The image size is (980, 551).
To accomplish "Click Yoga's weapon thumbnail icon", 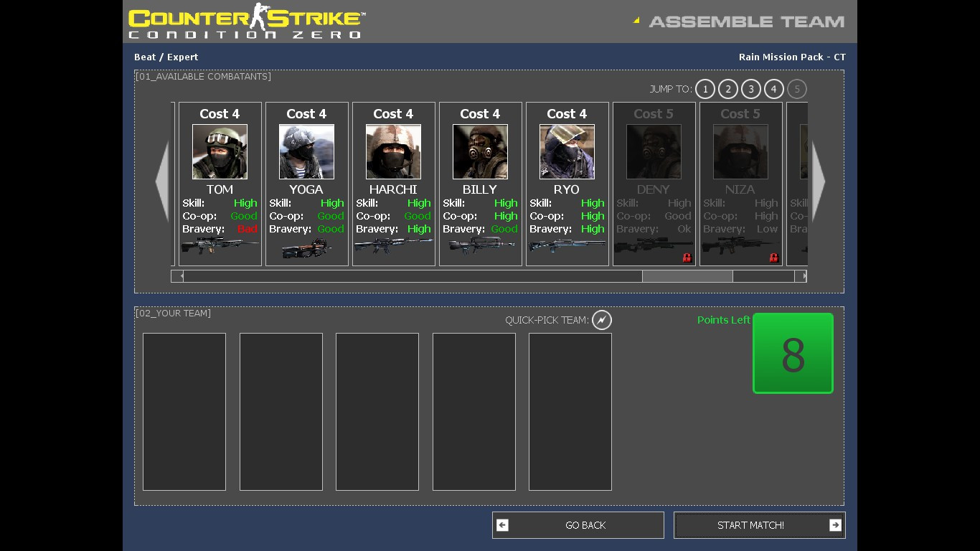I will click(306, 248).
